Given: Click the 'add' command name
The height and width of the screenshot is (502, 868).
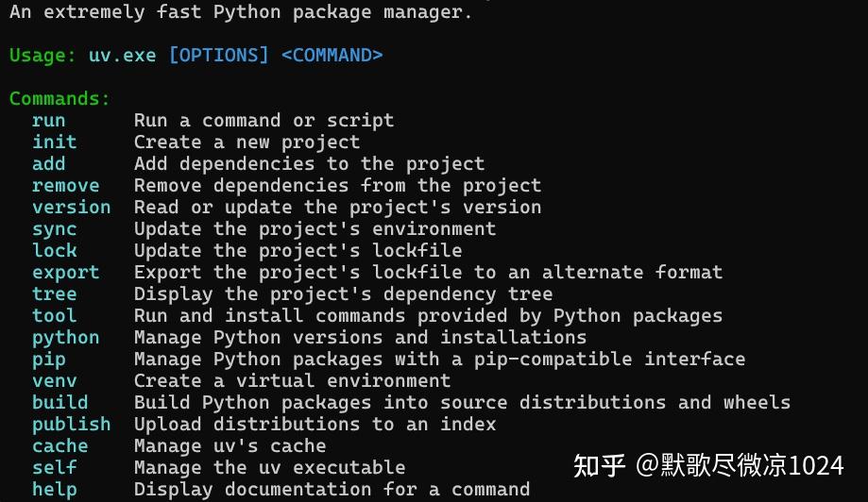Looking at the screenshot, I should (x=49, y=164).
